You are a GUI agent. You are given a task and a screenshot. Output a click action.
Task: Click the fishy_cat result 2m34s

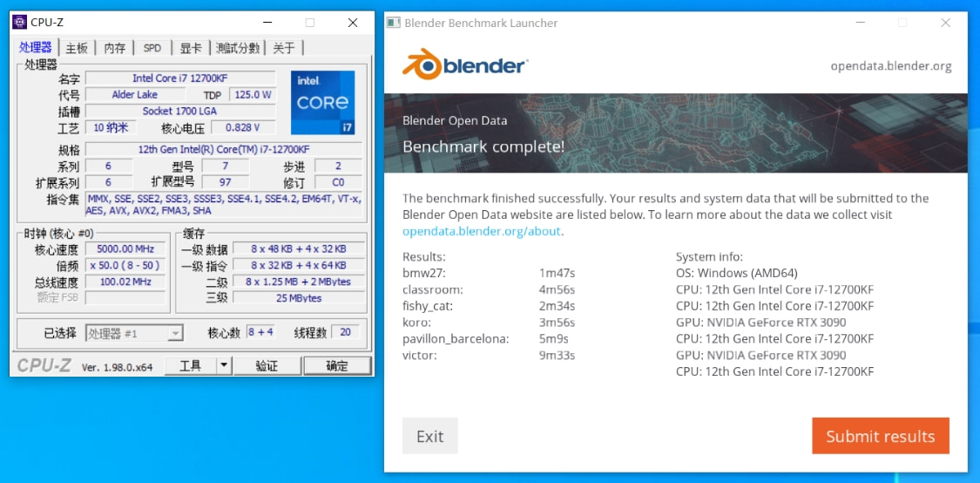click(557, 306)
